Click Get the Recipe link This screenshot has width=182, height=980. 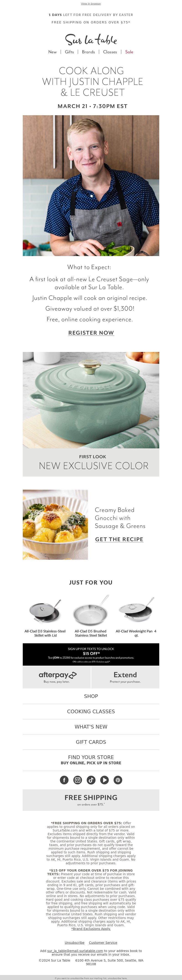119,539
